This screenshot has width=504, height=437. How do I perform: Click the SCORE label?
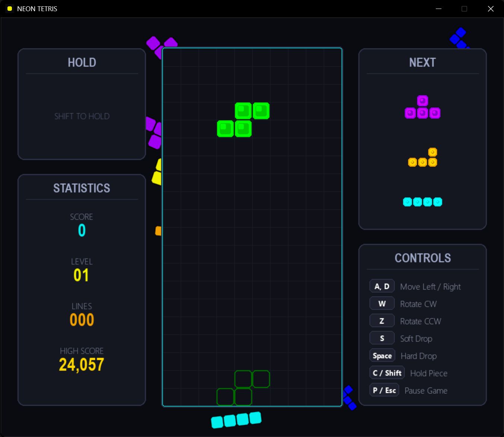[82, 217]
